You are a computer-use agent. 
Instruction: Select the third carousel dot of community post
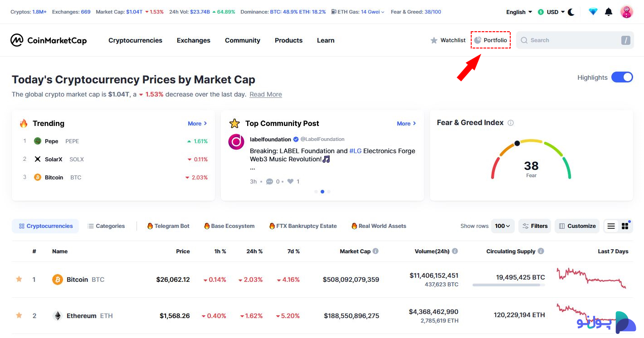coord(329,192)
